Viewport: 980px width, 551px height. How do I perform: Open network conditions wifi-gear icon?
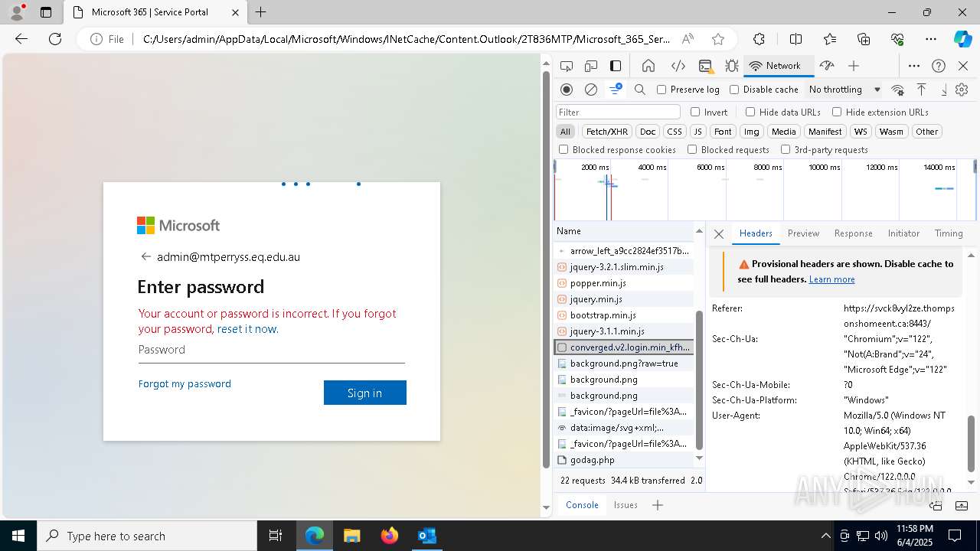898,90
